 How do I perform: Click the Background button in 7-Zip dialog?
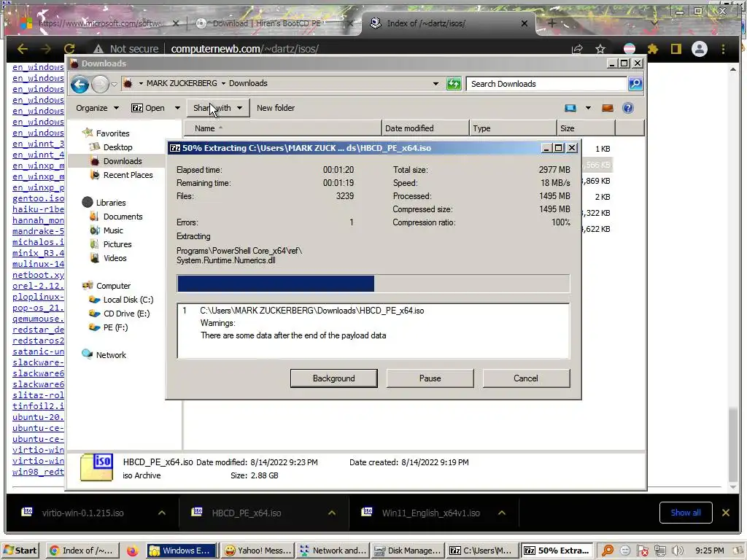(x=333, y=378)
